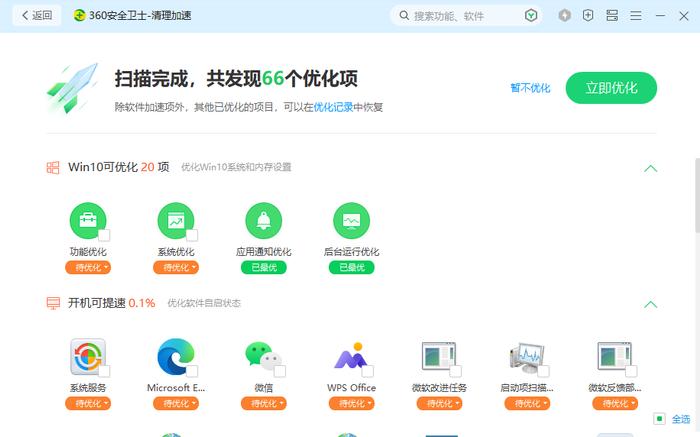700x437 pixels.
Task: Click the 微软改进任务 icon
Action: point(439,356)
